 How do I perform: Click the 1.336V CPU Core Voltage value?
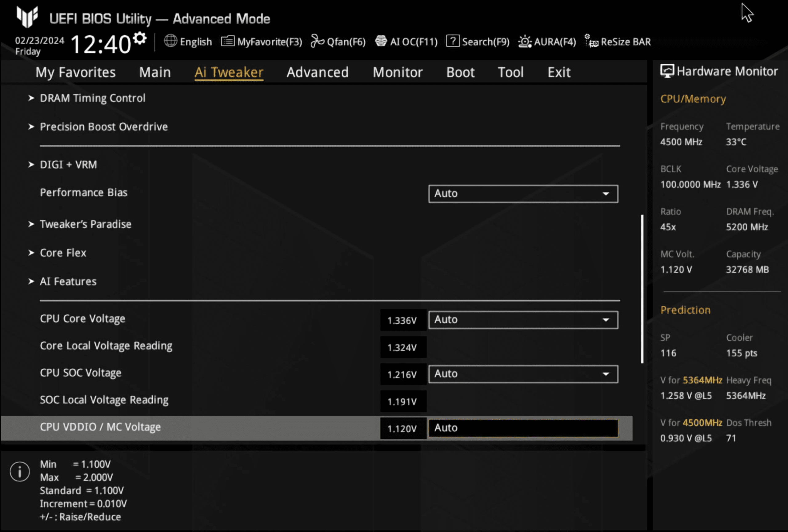pyautogui.click(x=403, y=320)
